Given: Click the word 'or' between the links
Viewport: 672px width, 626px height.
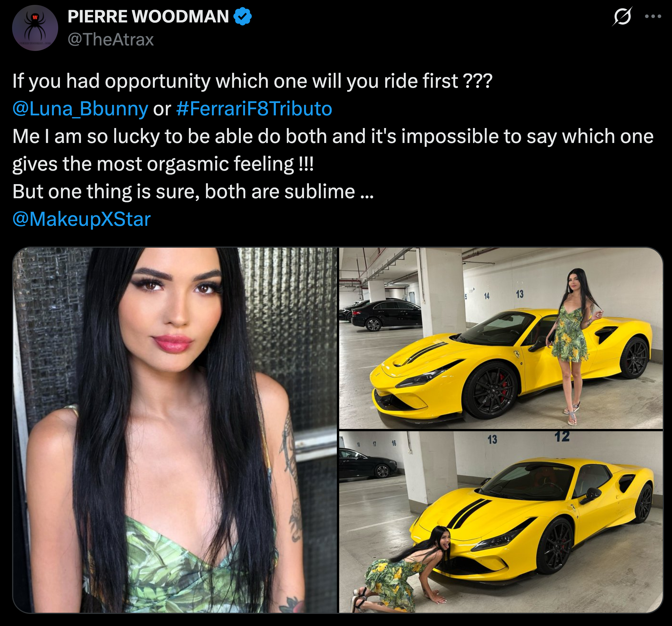Looking at the screenshot, I should [162, 109].
